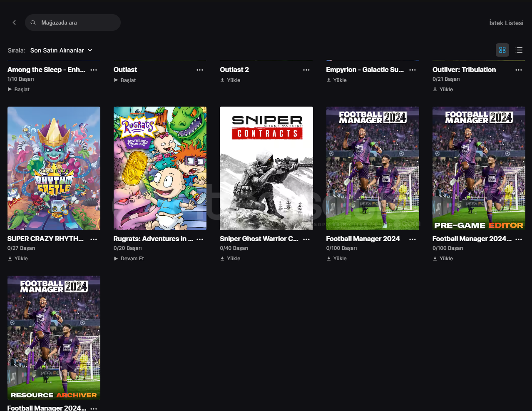This screenshot has width=532, height=411.
Task: Launch Outlast with Başlat
Action: click(124, 80)
